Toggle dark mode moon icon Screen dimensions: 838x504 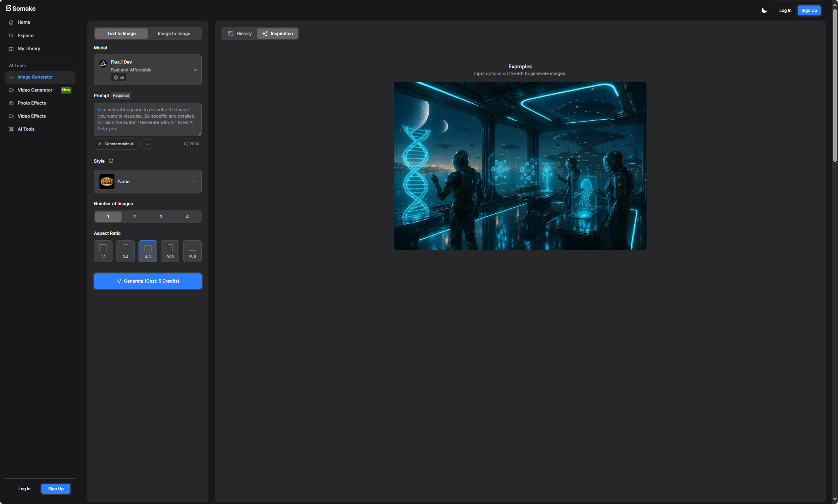764,10
